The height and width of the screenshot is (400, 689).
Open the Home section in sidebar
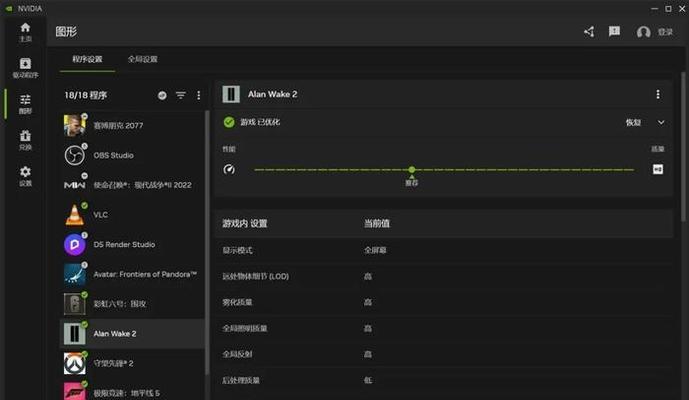click(x=25, y=33)
